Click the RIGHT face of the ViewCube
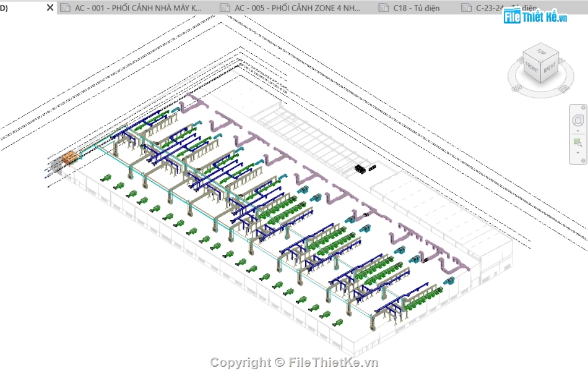588x381 pixels. (x=550, y=69)
